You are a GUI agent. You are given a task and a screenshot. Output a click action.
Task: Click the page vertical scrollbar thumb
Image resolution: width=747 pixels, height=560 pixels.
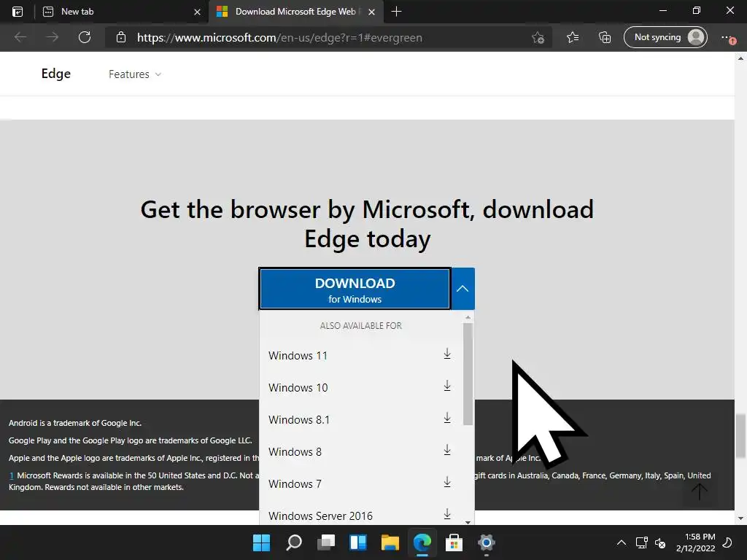pyautogui.click(x=740, y=436)
